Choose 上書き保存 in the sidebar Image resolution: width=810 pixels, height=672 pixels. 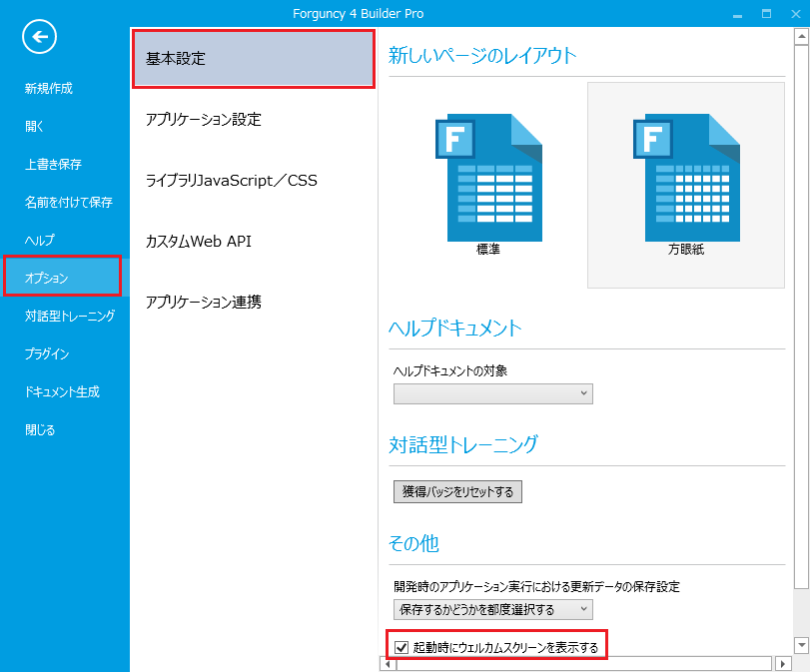click(x=53, y=164)
